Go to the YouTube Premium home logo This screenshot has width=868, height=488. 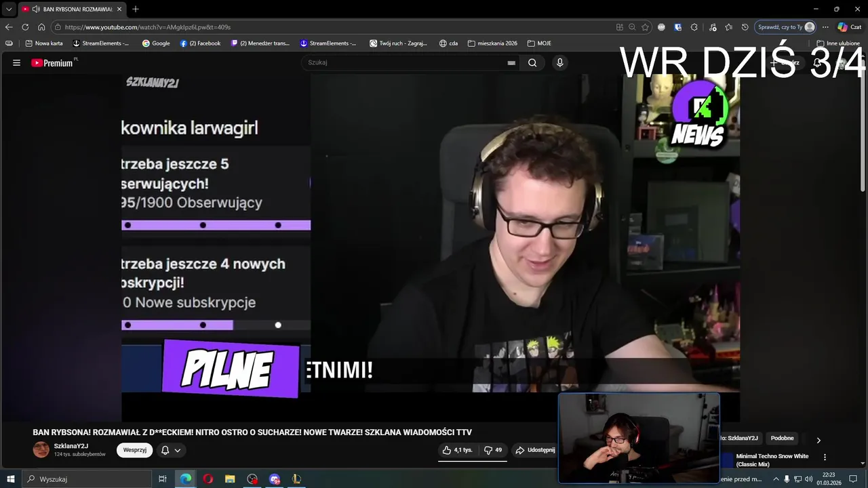[54, 62]
